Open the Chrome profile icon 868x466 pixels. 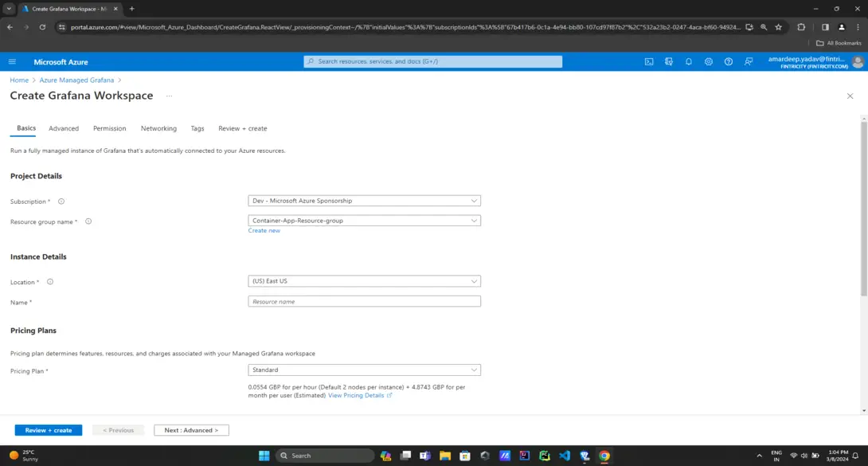point(842,27)
